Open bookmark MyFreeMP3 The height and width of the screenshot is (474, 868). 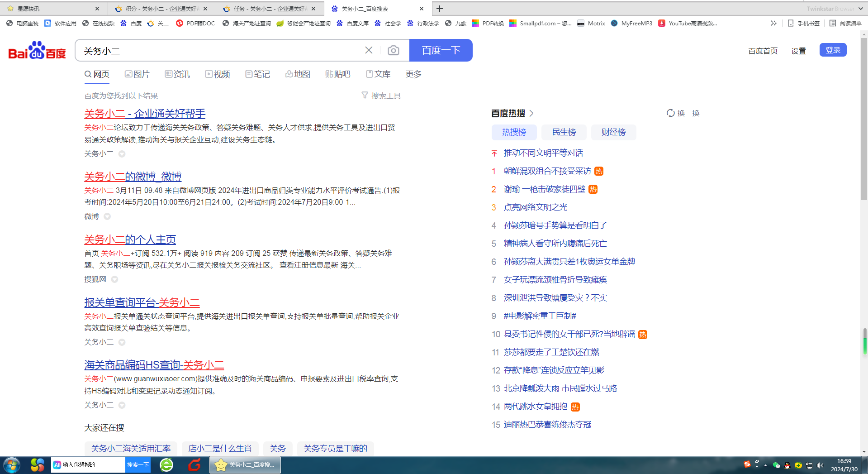631,23
